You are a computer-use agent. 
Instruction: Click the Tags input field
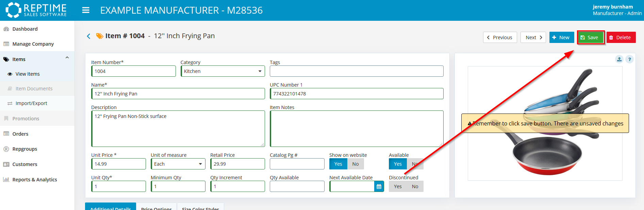(x=357, y=71)
